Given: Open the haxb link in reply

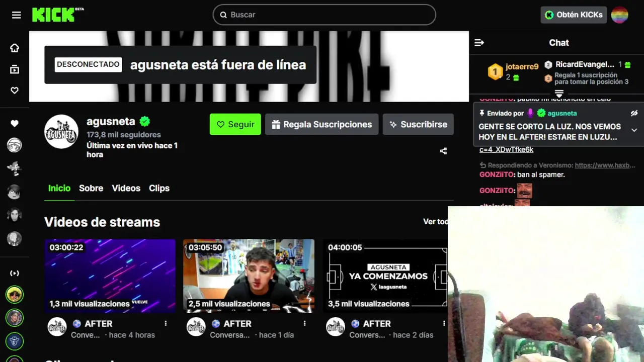Looking at the screenshot, I should pos(605,165).
